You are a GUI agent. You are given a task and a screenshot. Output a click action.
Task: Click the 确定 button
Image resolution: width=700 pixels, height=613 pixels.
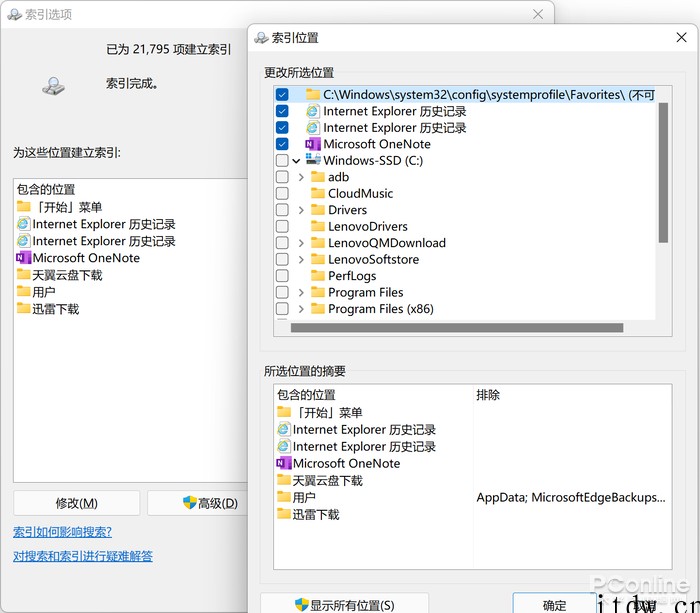click(x=554, y=605)
